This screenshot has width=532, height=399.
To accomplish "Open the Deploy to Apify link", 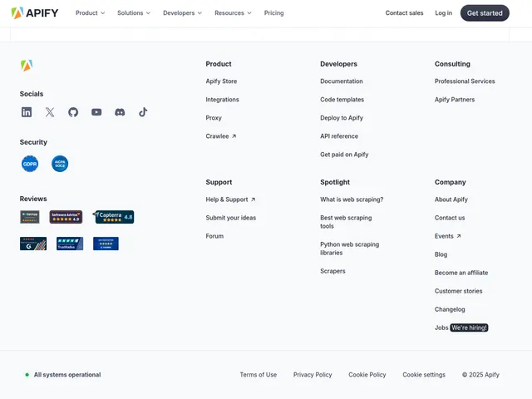I will 342,118.
